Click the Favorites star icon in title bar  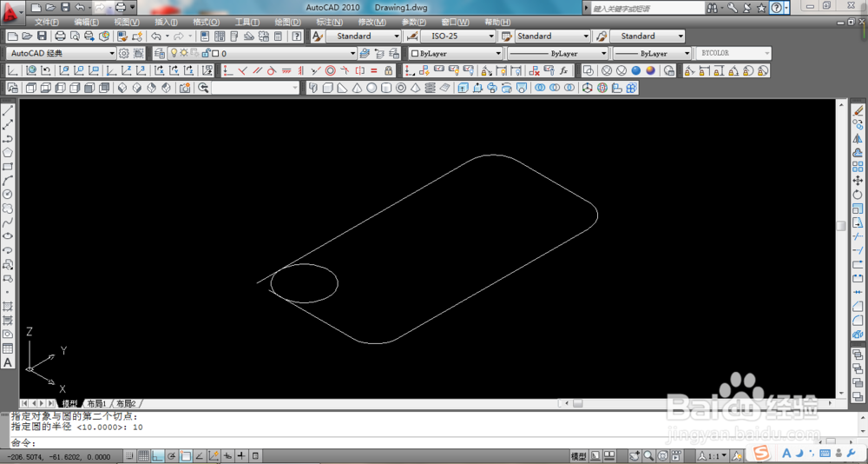pos(762,8)
